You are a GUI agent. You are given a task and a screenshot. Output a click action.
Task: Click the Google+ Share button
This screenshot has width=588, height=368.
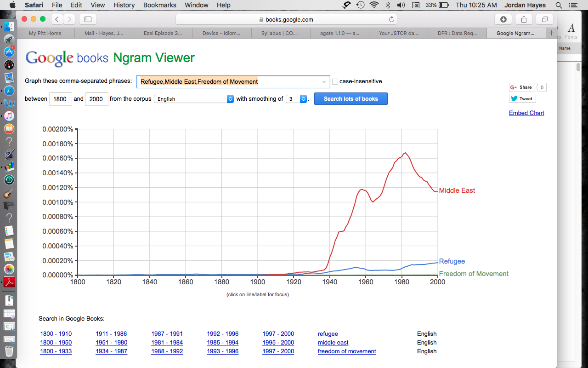[x=521, y=87]
